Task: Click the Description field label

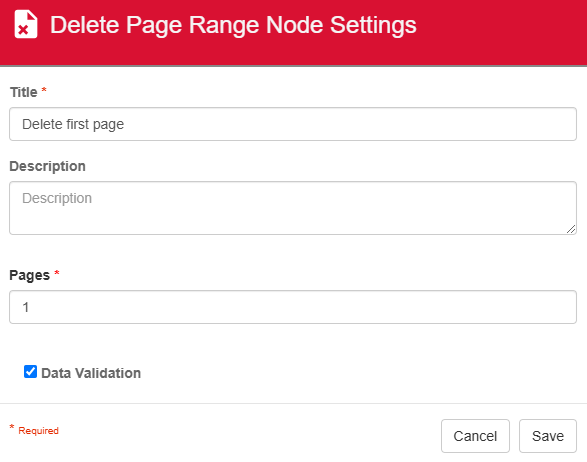Action: pos(48,166)
